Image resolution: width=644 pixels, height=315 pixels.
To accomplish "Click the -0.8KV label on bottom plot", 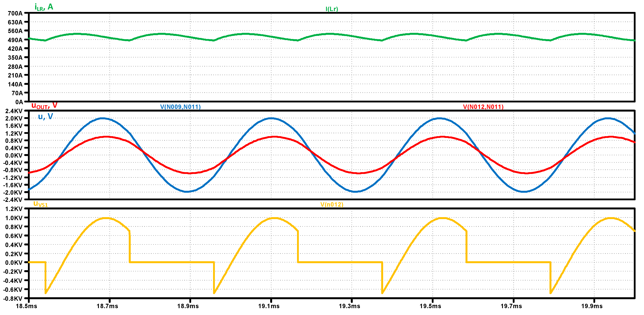I will click(x=13, y=298).
